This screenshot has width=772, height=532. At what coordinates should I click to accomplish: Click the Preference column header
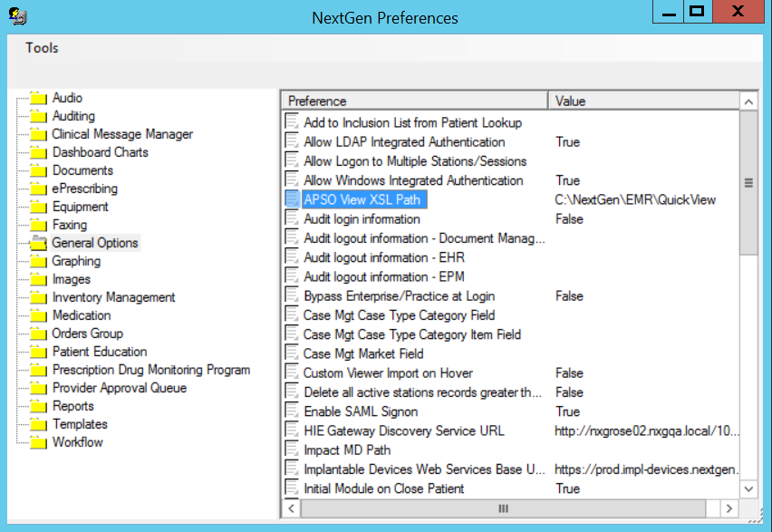415,101
